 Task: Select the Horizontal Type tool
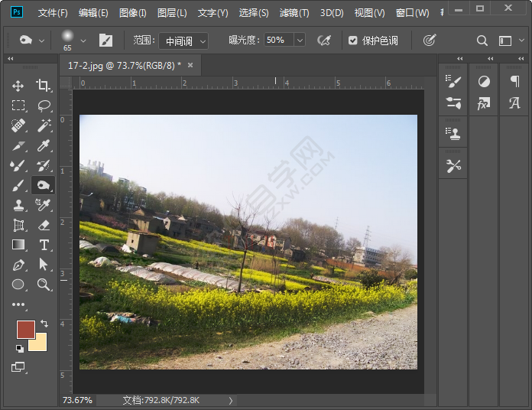[44, 245]
